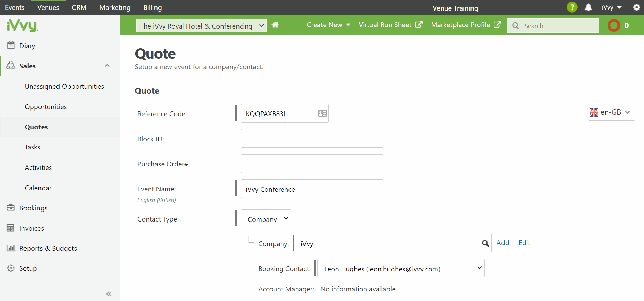Click the Company field search magnifier
Viewport: 644px width, 301px height.
(485, 243)
